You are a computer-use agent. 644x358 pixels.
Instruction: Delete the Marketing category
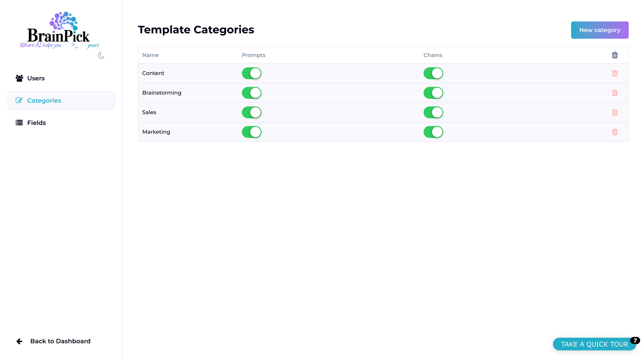614,132
